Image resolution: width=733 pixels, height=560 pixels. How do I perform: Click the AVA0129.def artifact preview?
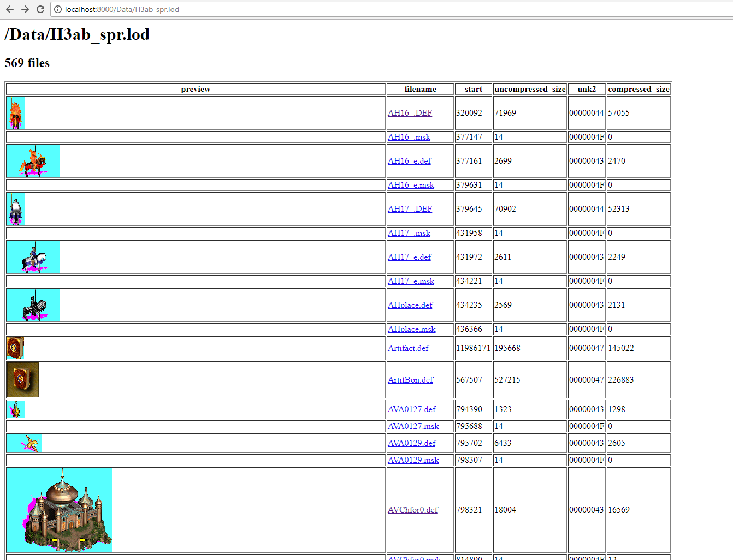[25, 443]
